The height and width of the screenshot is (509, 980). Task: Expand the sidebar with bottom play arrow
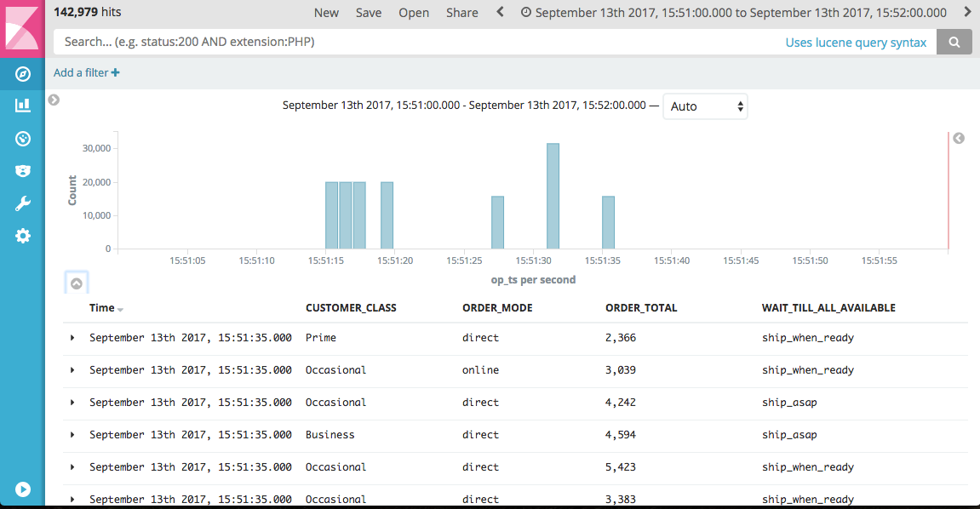coord(23,489)
